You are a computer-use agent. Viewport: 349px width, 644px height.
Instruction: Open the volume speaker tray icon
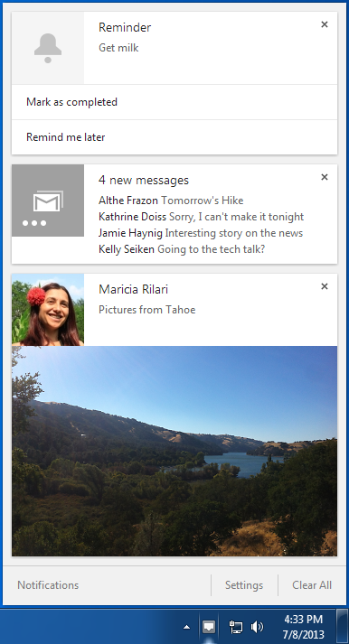(x=257, y=627)
